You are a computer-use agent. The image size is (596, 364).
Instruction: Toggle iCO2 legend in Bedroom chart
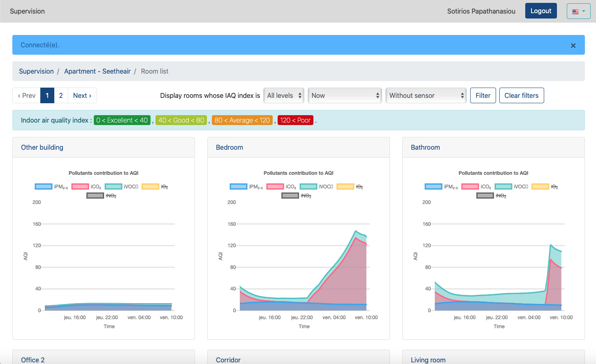(x=275, y=187)
